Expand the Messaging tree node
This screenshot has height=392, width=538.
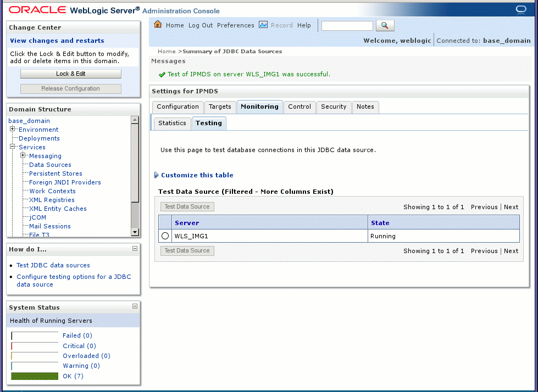click(x=23, y=155)
